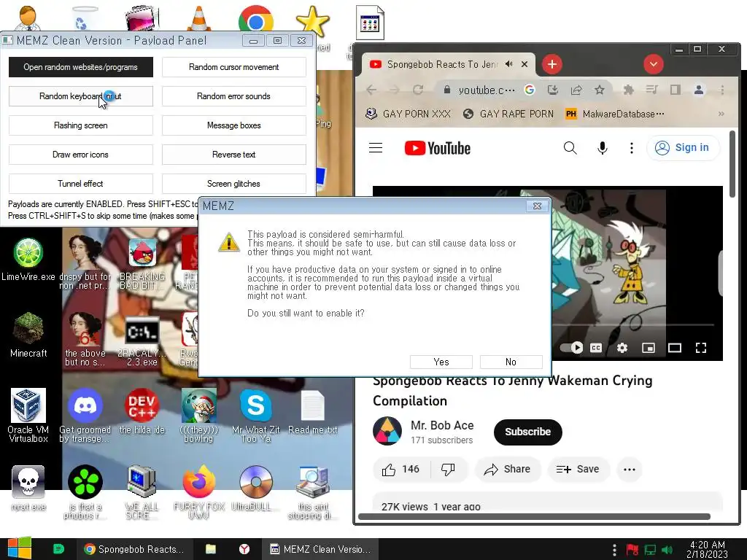The image size is (747, 560).
Task: Click Open random websites/programs payload button
Action: click(80, 67)
